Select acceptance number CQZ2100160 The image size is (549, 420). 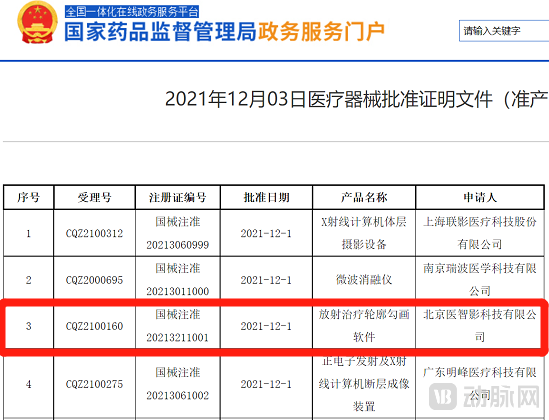click(x=95, y=326)
